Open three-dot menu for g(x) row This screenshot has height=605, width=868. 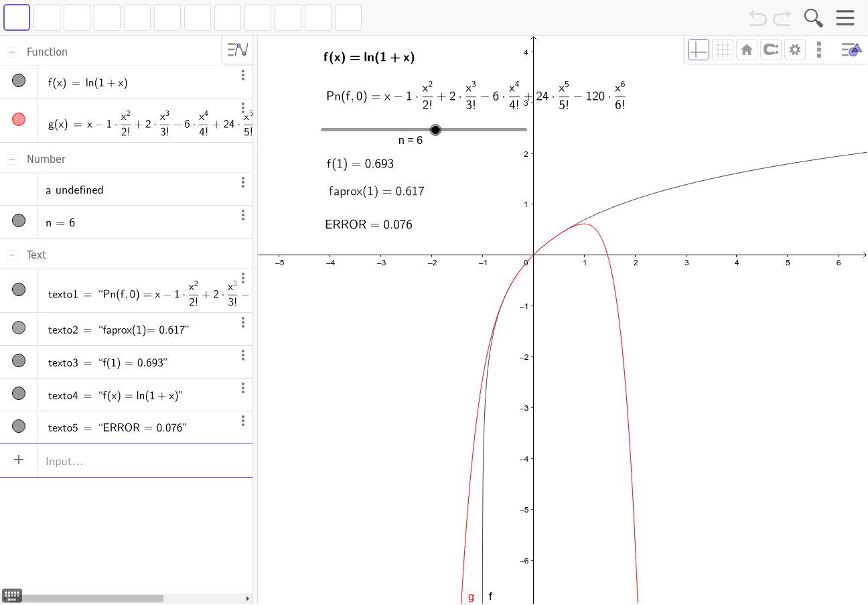243,108
